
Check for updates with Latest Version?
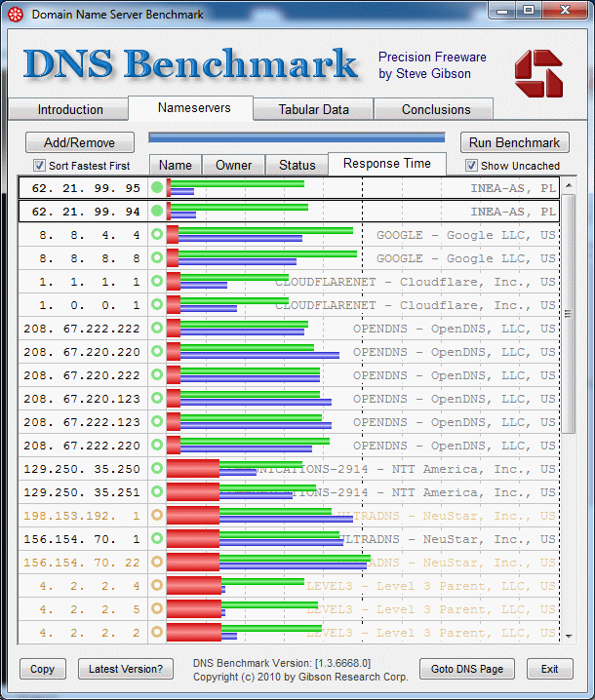pos(126,669)
